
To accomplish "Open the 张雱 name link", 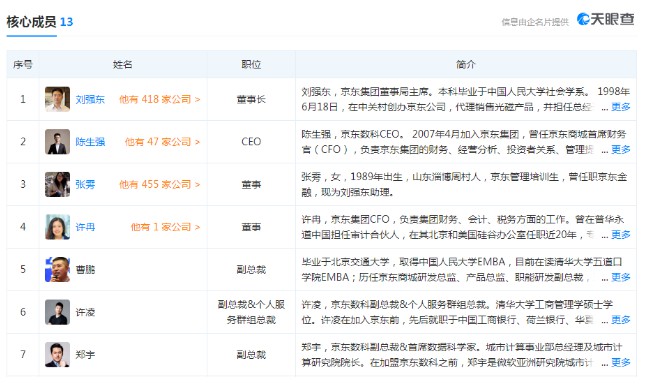I will click(86, 184).
